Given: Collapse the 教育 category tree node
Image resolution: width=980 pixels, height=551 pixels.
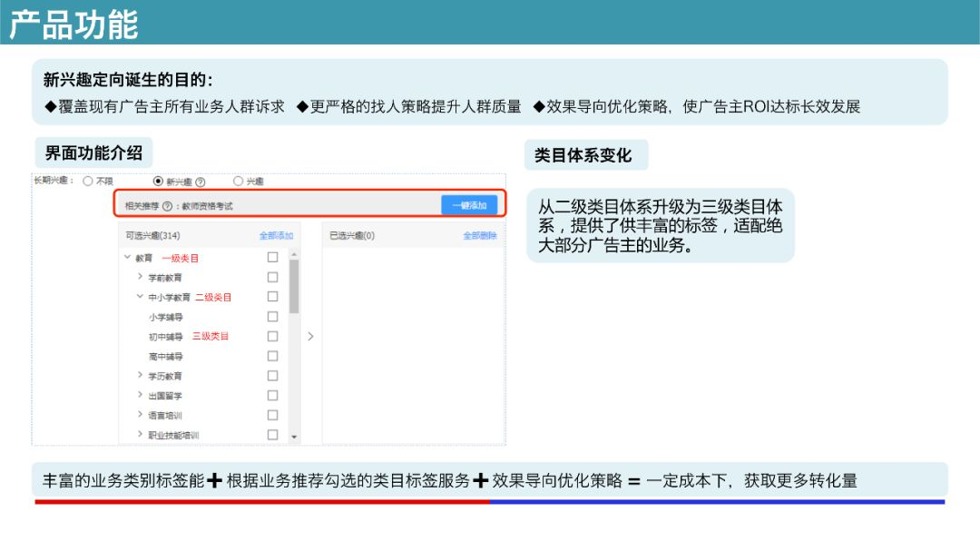Looking at the screenshot, I should pyautogui.click(x=126, y=258).
